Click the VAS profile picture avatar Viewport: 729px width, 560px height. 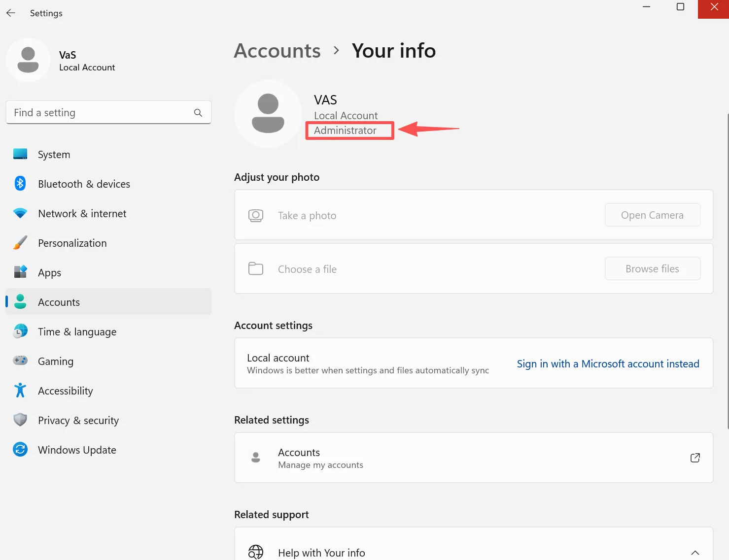pyautogui.click(x=268, y=114)
